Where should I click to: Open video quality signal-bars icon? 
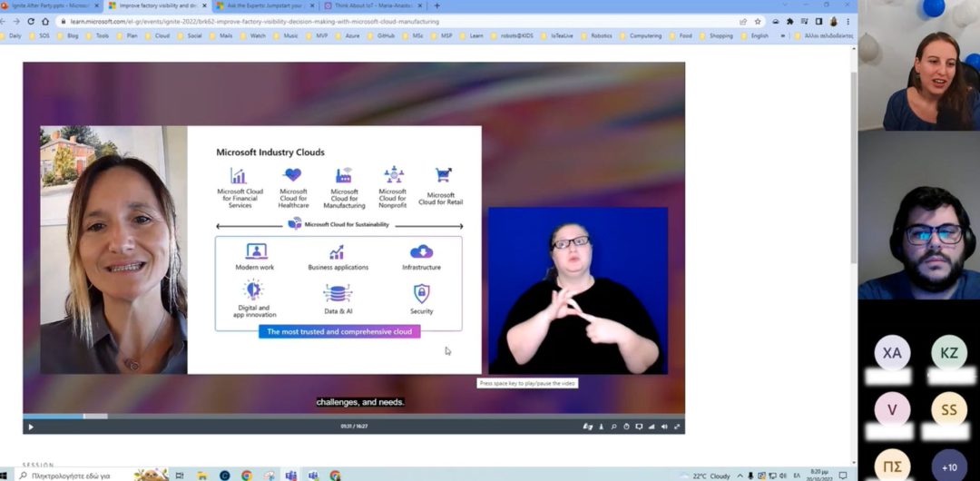coord(652,427)
